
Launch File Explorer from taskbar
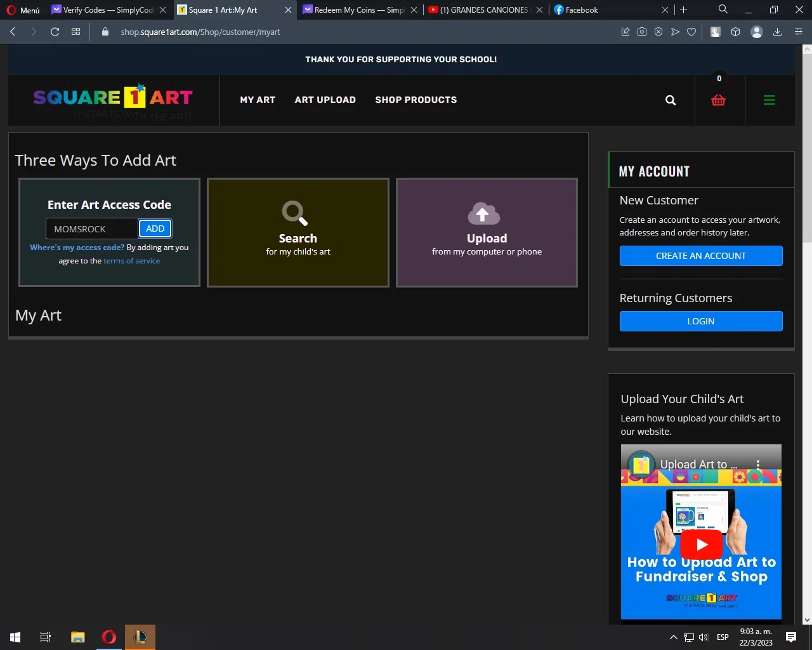pyautogui.click(x=78, y=637)
